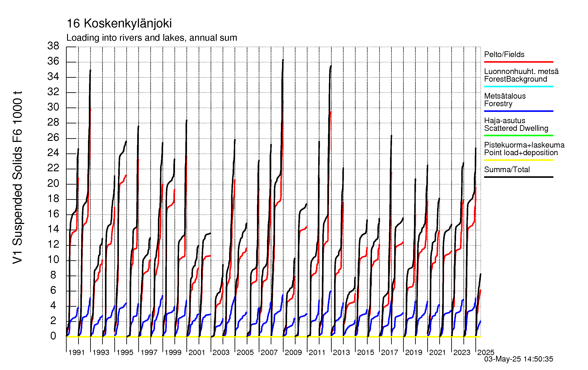This screenshot has height=370, width=588.
Task: Click the y-axis value 10
Action: point(53,260)
